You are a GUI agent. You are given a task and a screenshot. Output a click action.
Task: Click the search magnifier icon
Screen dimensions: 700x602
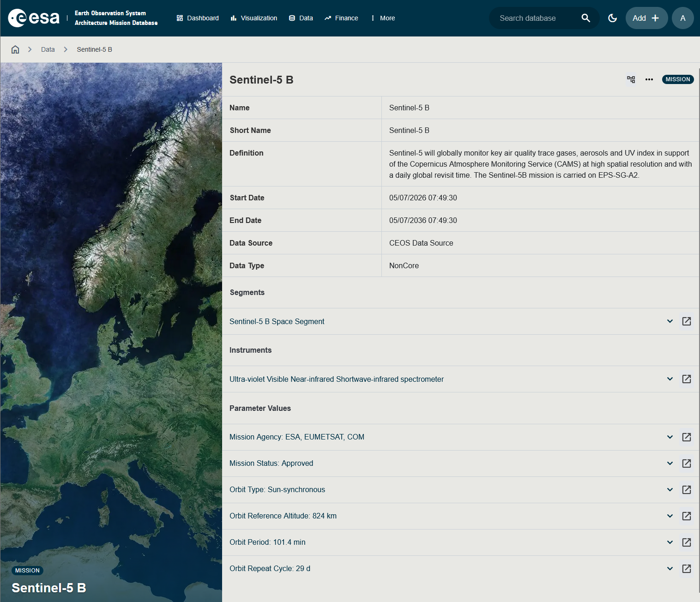coord(585,18)
